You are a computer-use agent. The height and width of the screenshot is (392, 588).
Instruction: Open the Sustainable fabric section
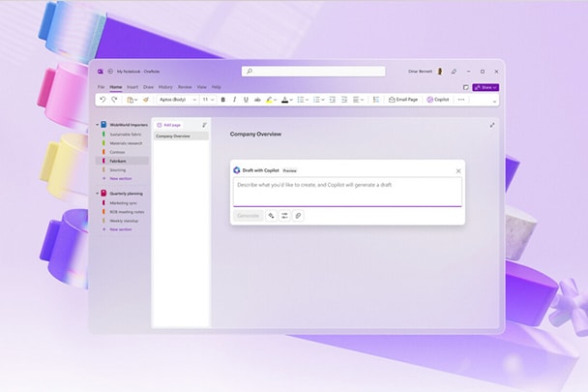pos(126,134)
